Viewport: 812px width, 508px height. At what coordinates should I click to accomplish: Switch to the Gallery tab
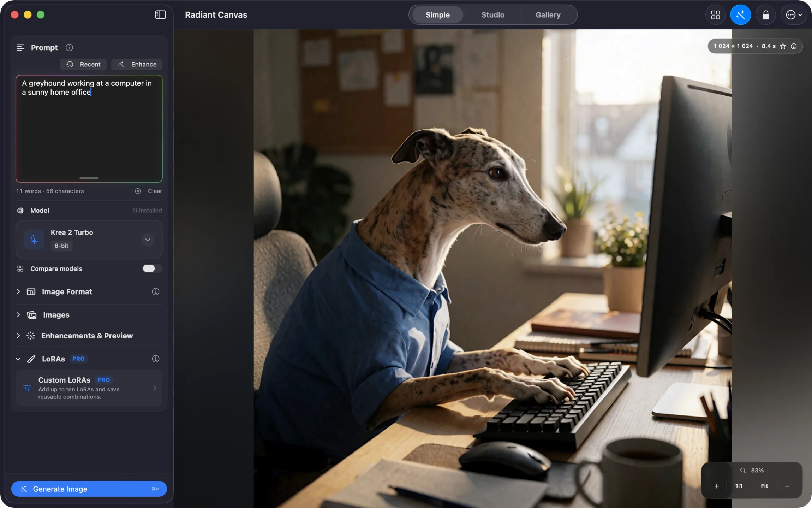pyautogui.click(x=548, y=15)
